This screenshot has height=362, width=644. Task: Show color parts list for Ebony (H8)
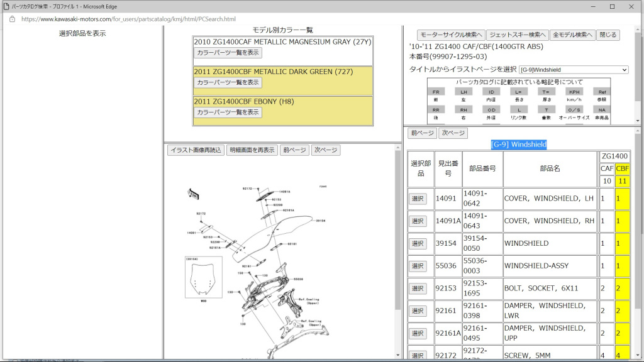pyautogui.click(x=228, y=112)
